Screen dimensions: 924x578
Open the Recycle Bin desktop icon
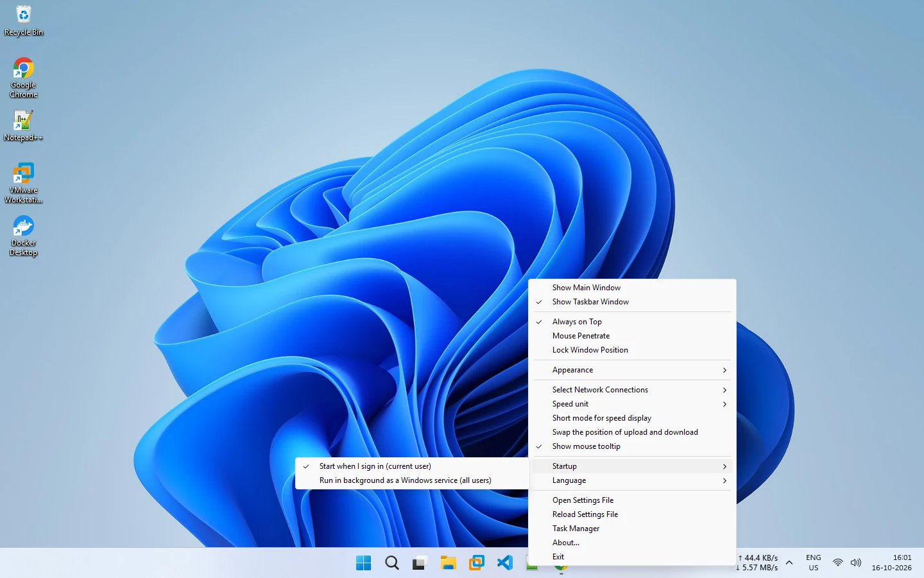coord(24,21)
